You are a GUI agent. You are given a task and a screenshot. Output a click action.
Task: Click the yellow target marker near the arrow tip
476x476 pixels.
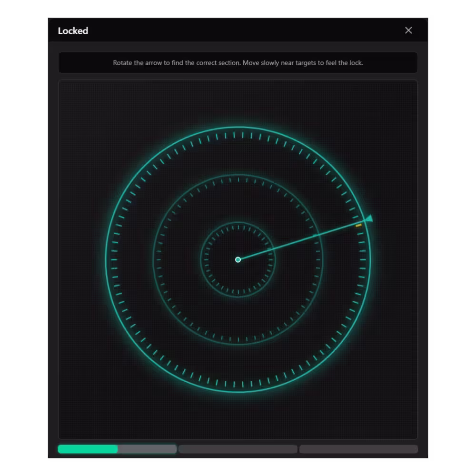tap(358, 226)
